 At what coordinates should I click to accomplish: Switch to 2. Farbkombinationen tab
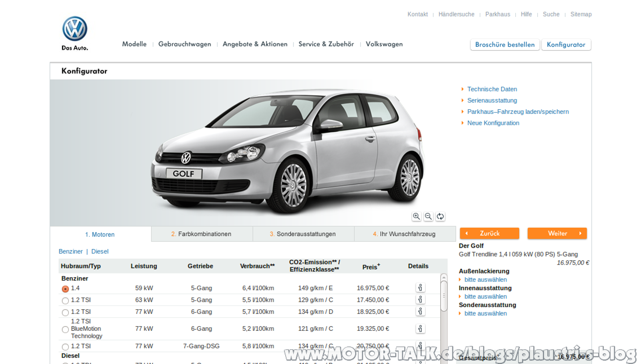point(202,234)
